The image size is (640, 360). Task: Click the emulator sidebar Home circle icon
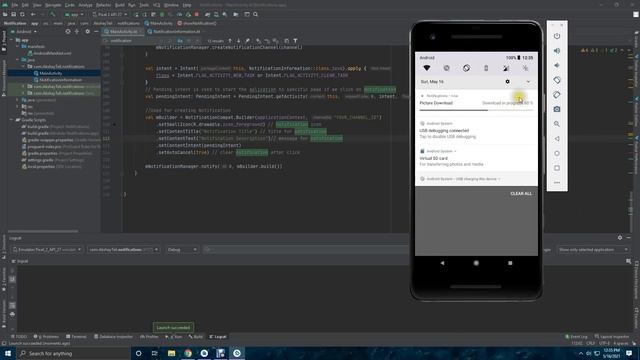pos(557,153)
